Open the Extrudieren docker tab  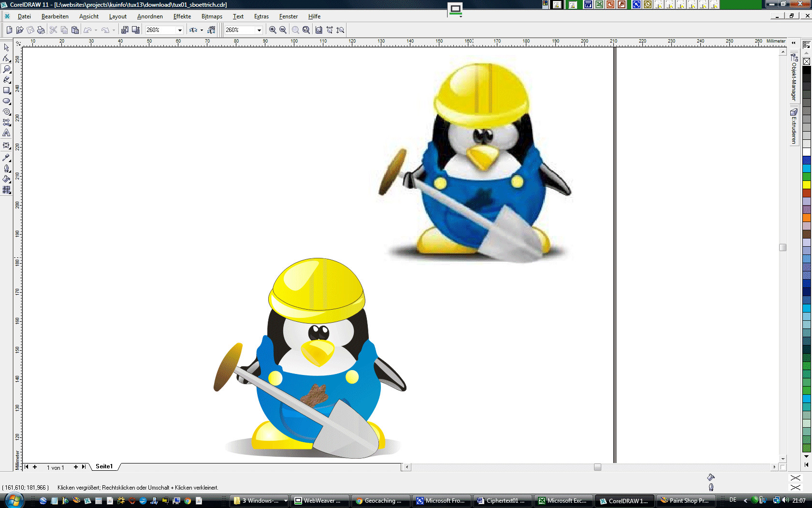794,126
